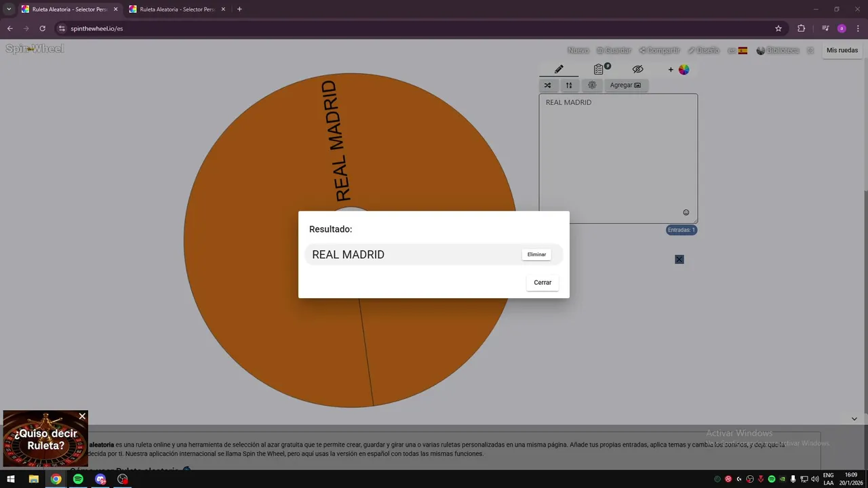Click the ¿Quiso decir Ruleta? ad thumbnail
Viewport: 868px width, 488px height.
[45, 439]
